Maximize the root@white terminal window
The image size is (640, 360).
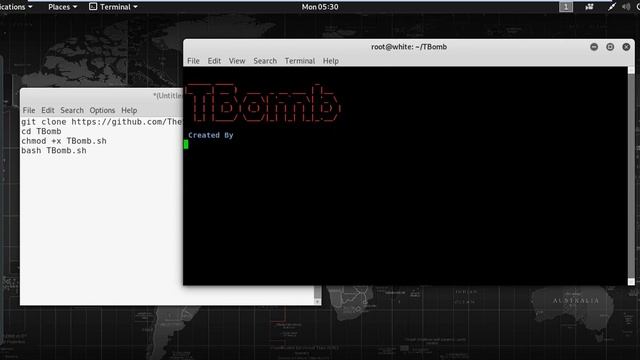pyautogui.click(x=610, y=47)
